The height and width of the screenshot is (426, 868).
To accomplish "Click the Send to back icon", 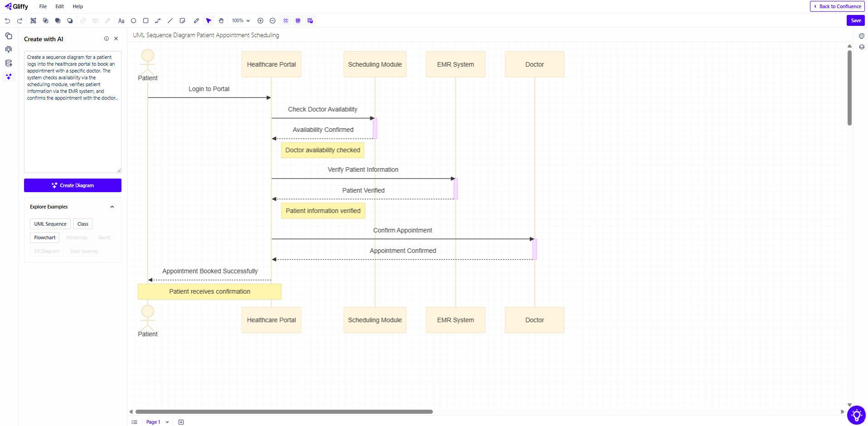I will (x=70, y=21).
